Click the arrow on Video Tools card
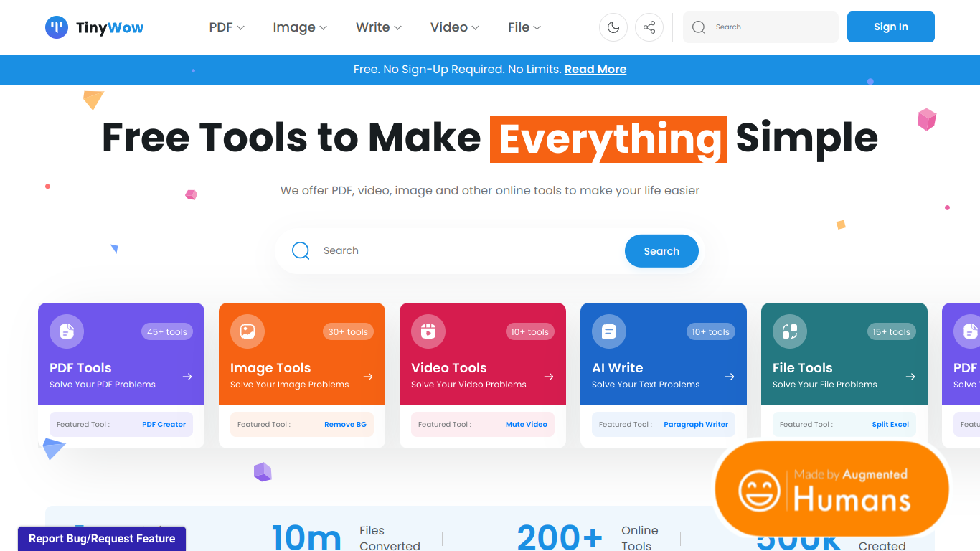The height and width of the screenshot is (551, 980). click(x=549, y=377)
